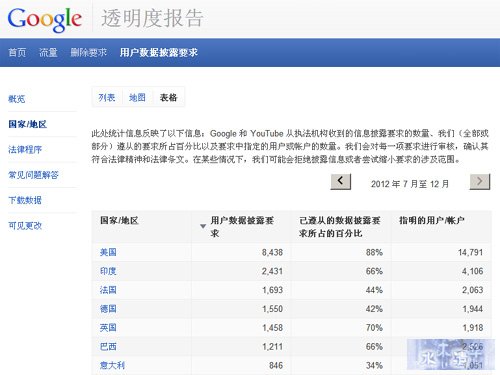This screenshot has height=375, width=500.
Task: Click the 44% cell for 法国
Action: click(x=374, y=290)
